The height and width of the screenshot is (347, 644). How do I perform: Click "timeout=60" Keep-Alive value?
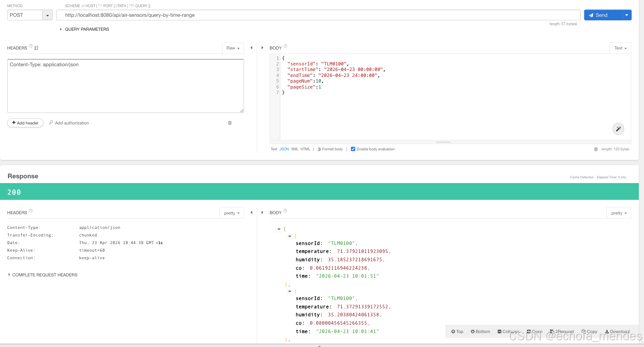[x=92, y=250]
